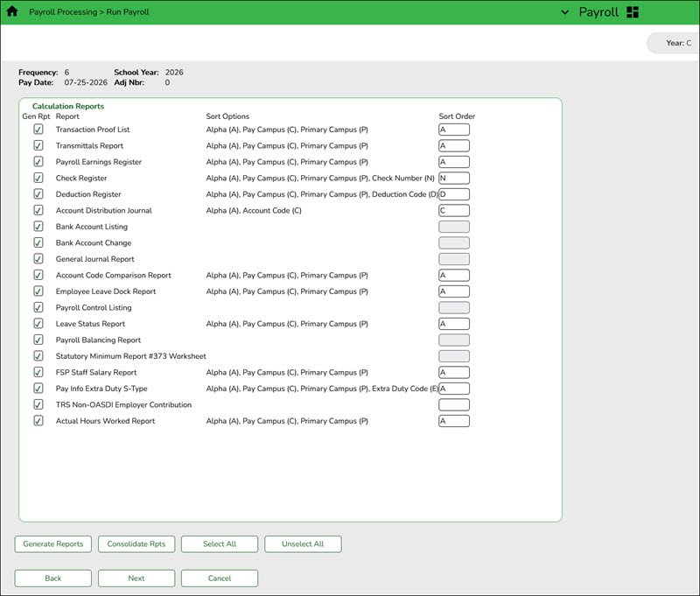Toggle Check Register checkbox
Screen dimensions: 700x596
[x=38, y=178]
